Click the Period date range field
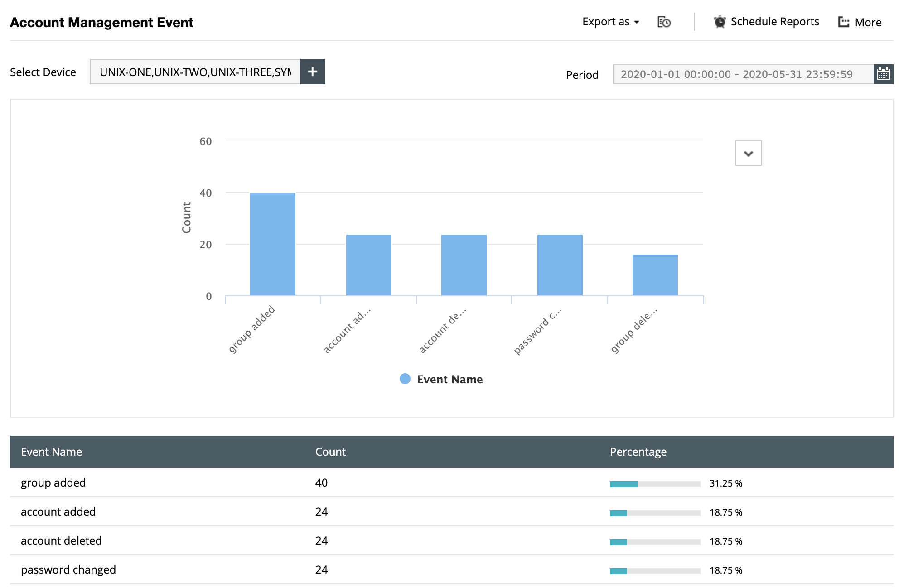Screen dimensions: 899x588 [x=742, y=74]
